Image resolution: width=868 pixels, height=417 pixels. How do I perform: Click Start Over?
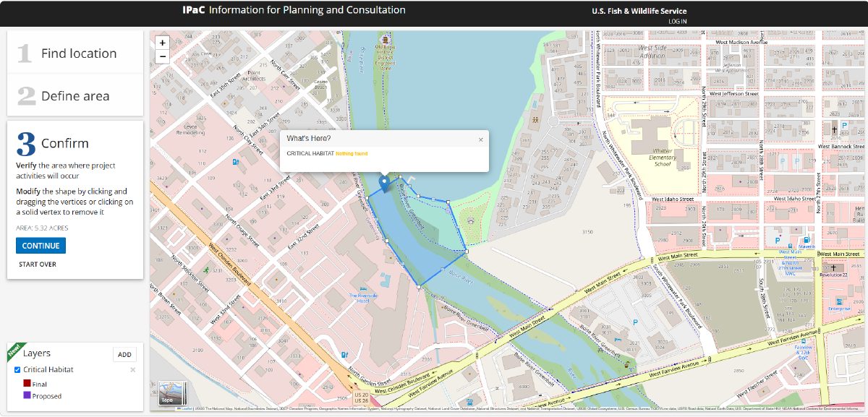pos(38,265)
